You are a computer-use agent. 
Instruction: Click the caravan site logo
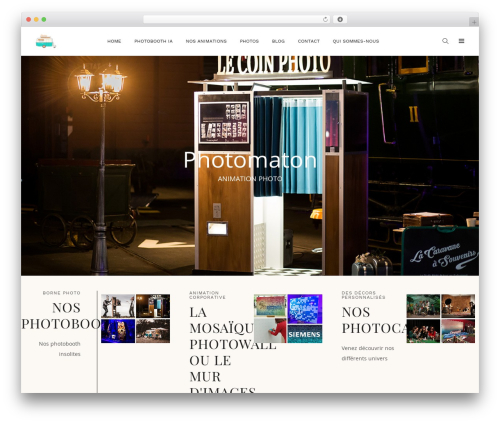(x=45, y=41)
